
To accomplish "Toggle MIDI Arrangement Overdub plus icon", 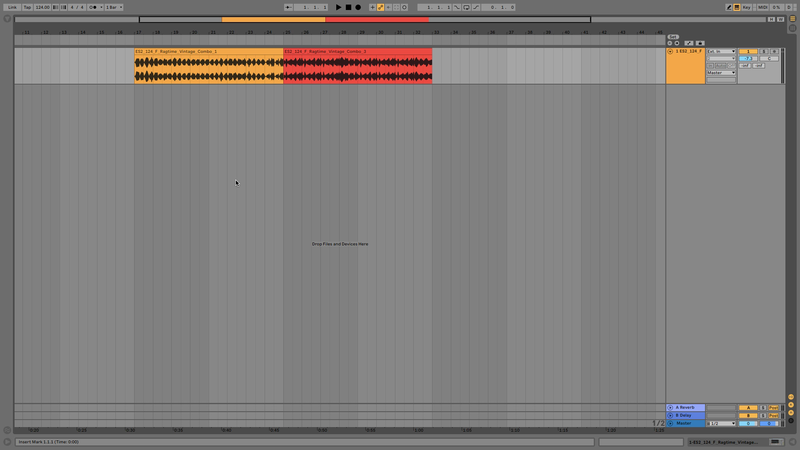I will tap(372, 7).
